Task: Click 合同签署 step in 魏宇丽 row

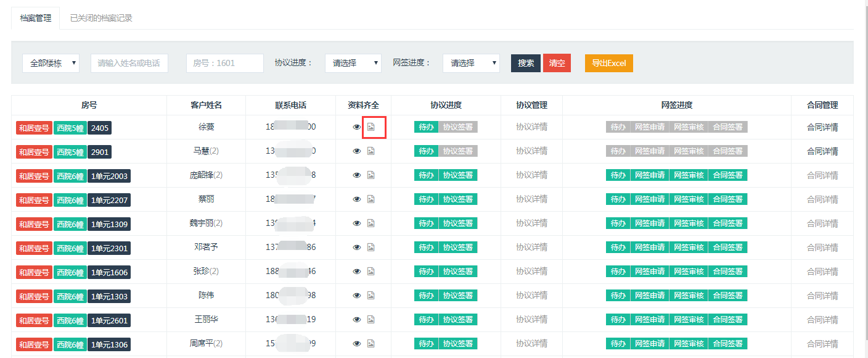Action: (x=727, y=223)
